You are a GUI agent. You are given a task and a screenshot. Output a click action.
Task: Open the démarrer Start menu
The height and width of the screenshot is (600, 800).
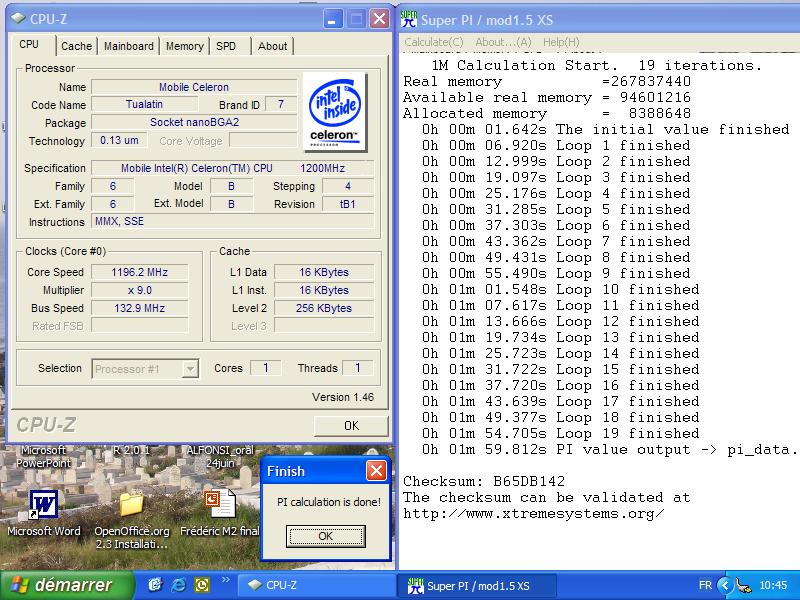pyautogui.click(x=68, y=585)
